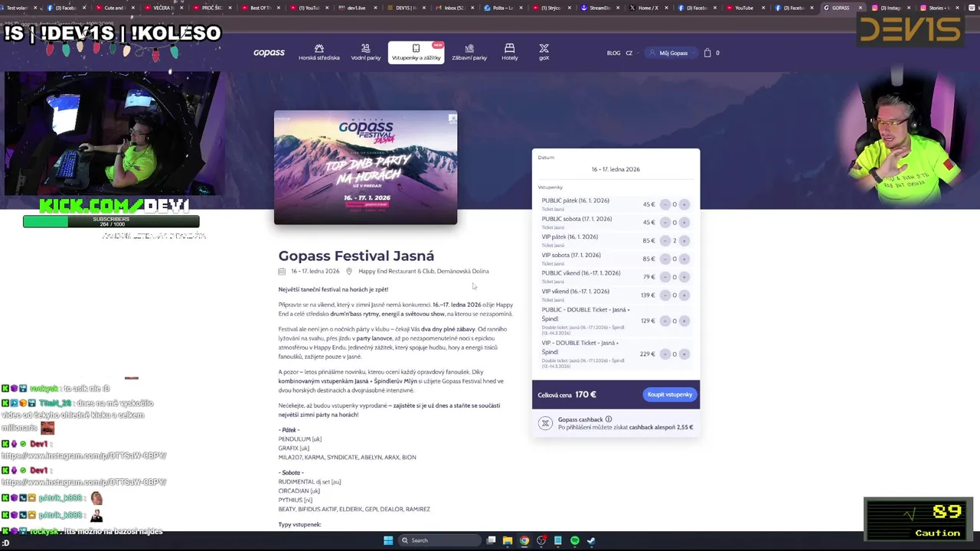The image size is (980, 551).
Task: Click calendar icon beside festival date
Action: (x=282, y=271)
